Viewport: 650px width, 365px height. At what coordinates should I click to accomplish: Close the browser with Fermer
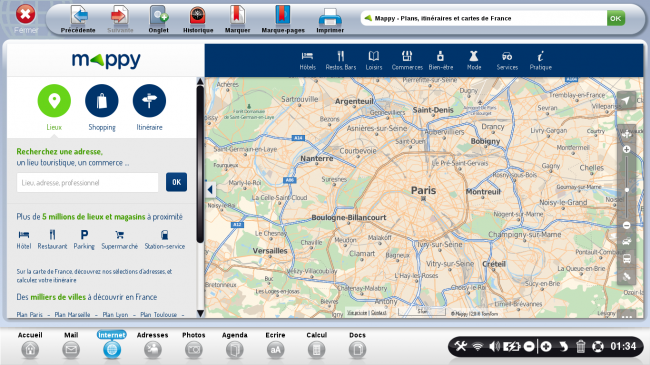26,18
